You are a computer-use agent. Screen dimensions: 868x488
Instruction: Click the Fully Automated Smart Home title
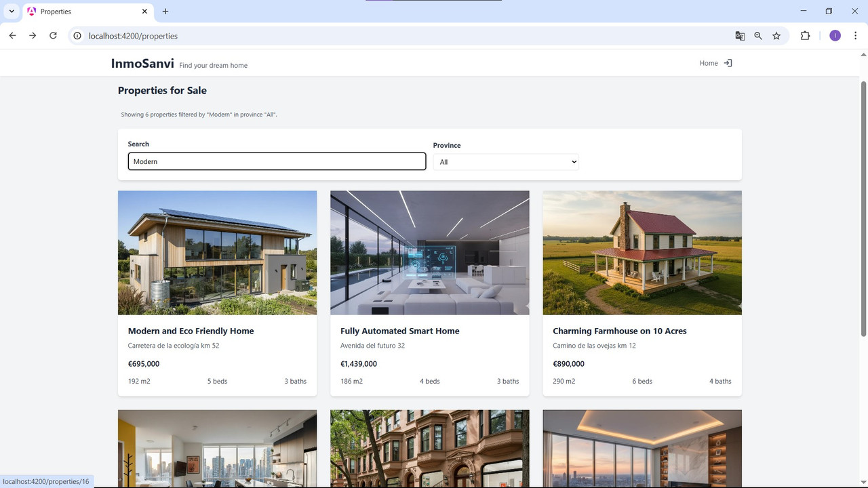400,331
